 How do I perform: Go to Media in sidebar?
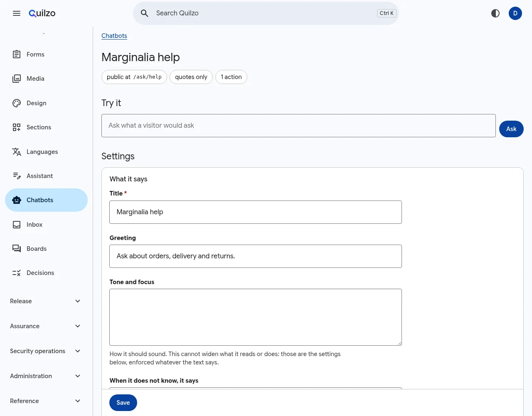[x=35, y=79]
